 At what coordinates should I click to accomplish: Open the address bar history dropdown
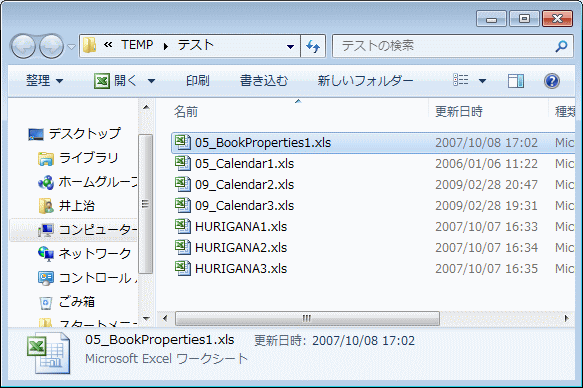(290, 46)
